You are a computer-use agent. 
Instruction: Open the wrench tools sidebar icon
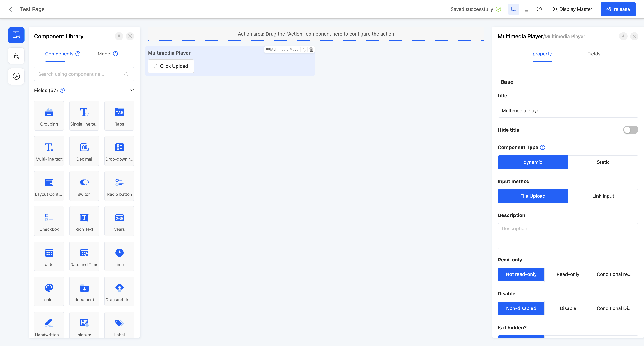click(x=16, y=76)
